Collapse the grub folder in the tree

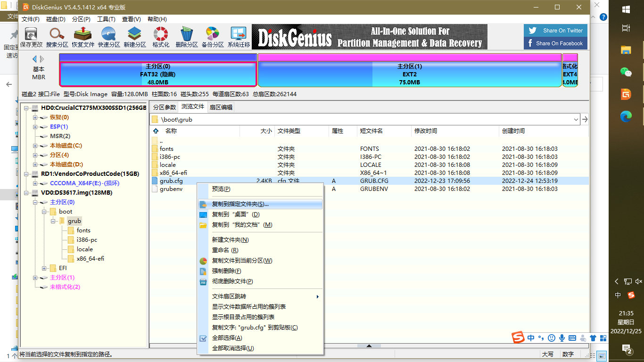click(53, 221)
